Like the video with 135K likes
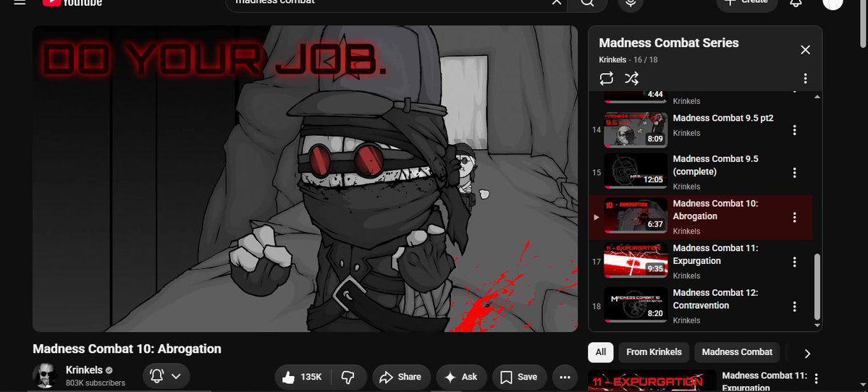Screen dimensions: 868x392 tap(302, 377)
